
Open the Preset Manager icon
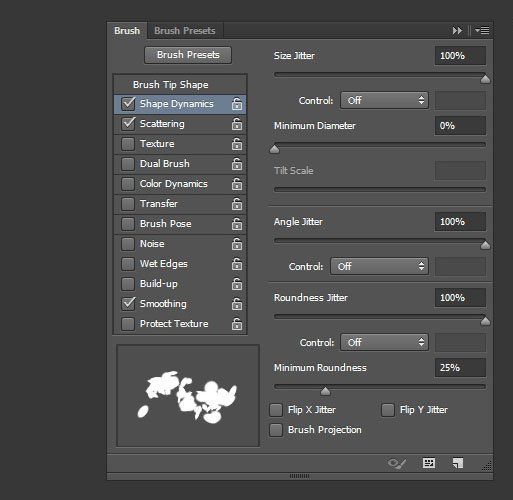429,463
